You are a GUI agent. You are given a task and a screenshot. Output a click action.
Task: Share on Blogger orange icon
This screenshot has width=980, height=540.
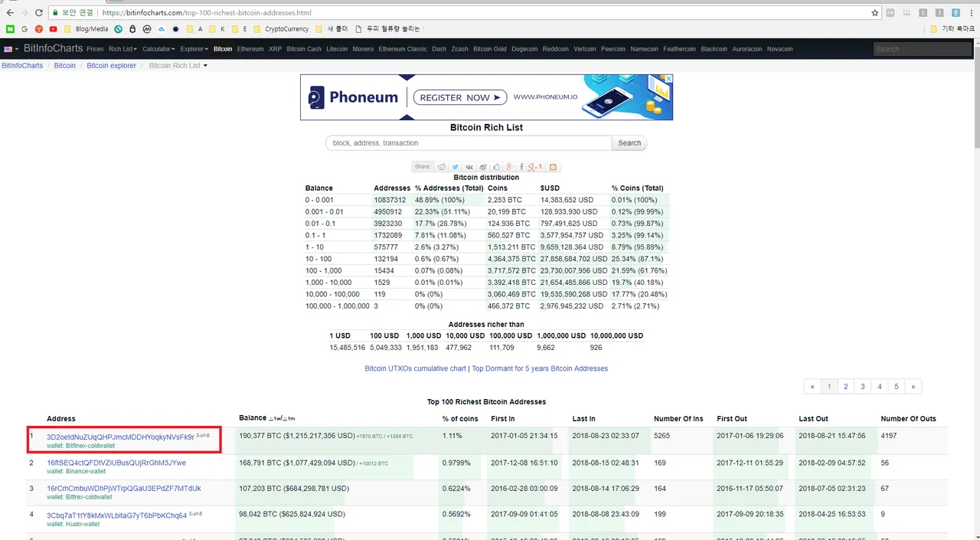[553, 166]
